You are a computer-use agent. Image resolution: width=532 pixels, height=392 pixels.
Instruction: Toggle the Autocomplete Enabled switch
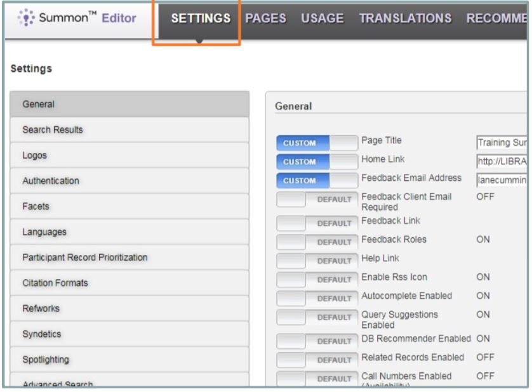pos(317,298)
